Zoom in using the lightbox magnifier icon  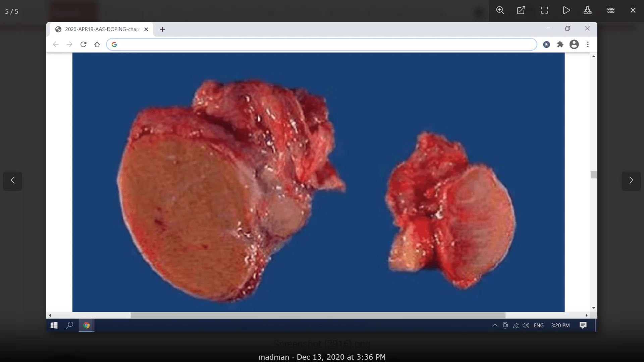500,10
